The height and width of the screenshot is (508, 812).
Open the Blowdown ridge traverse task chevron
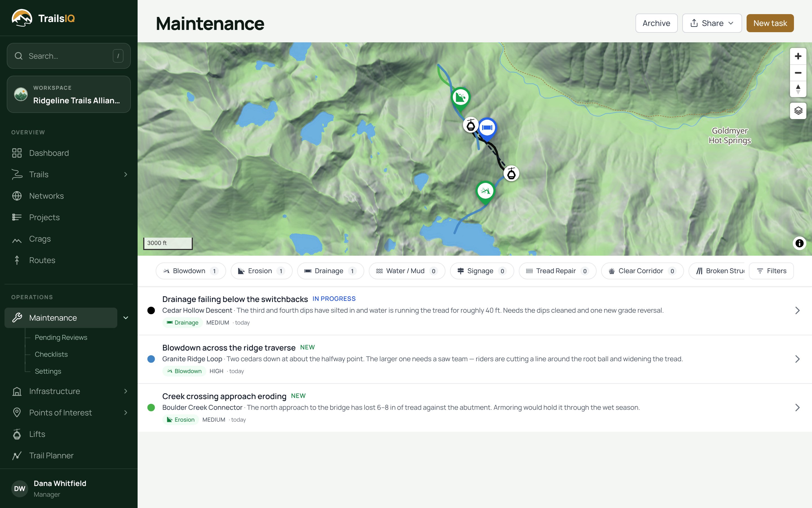[797, 359]
